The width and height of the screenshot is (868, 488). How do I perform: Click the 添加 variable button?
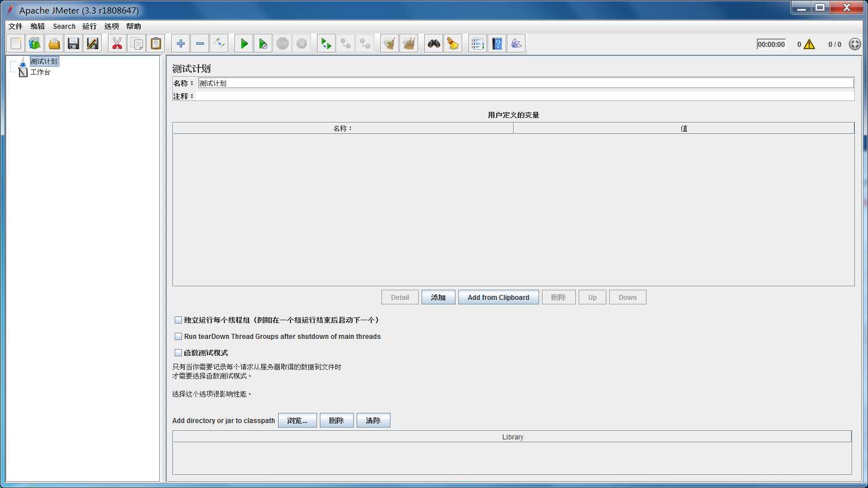pos(439,297)
